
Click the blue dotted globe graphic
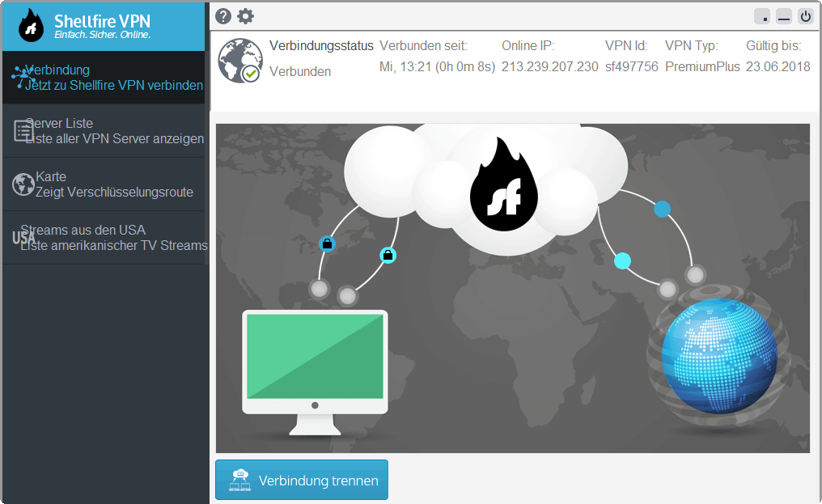point(720,356)
